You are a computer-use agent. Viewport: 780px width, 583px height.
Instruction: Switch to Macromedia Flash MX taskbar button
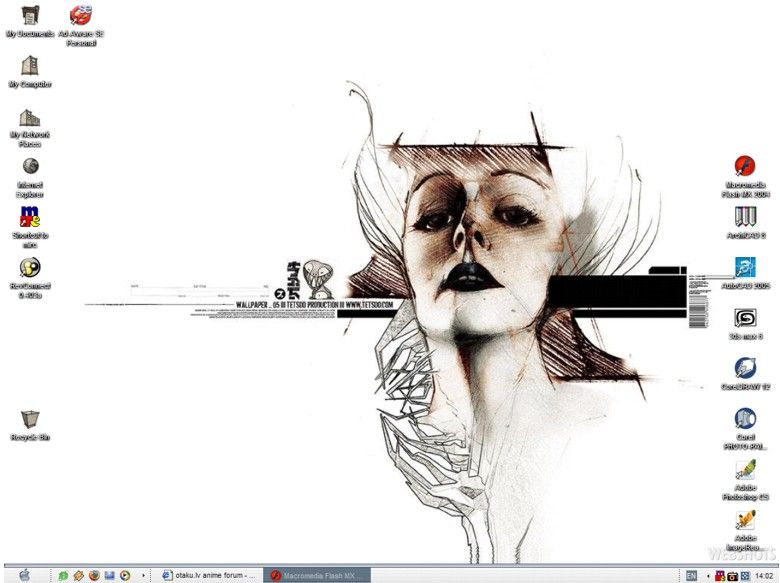coord(317,575)
